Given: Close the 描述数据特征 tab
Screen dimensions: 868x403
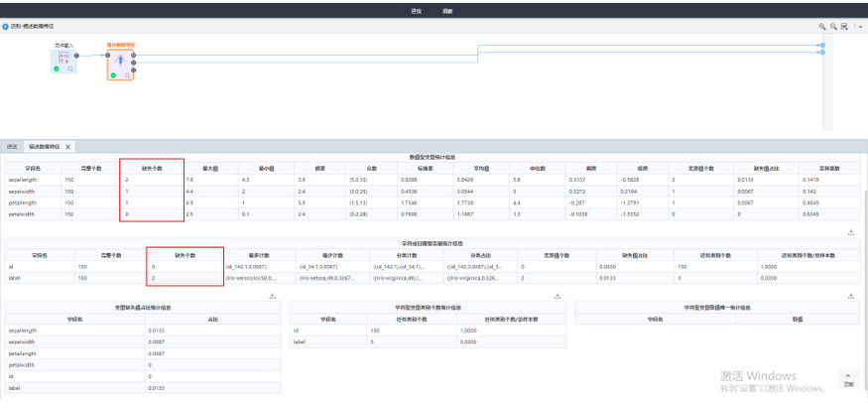Looking at the screenshot, I should (x=67, y=146).
